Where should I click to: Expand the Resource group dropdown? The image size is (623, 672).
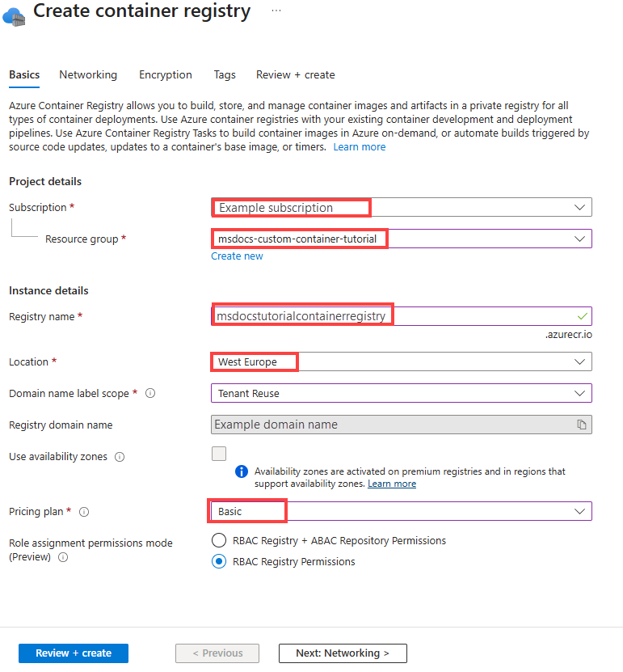click(x=402, y=239)
